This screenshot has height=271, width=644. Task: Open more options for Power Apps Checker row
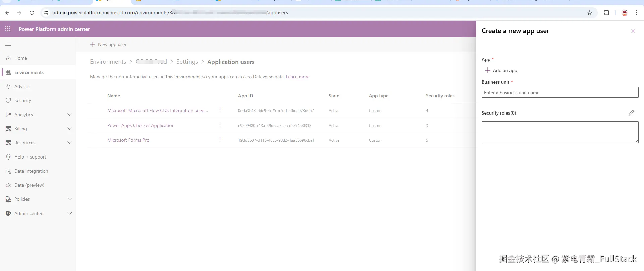220,125
